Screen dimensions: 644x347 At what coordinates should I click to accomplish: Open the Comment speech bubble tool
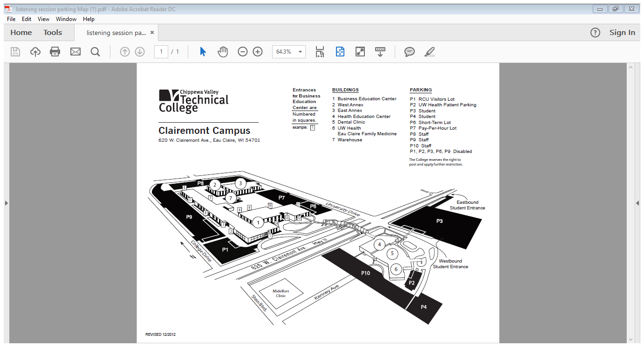pyautogui.click(x=410, y=52)
